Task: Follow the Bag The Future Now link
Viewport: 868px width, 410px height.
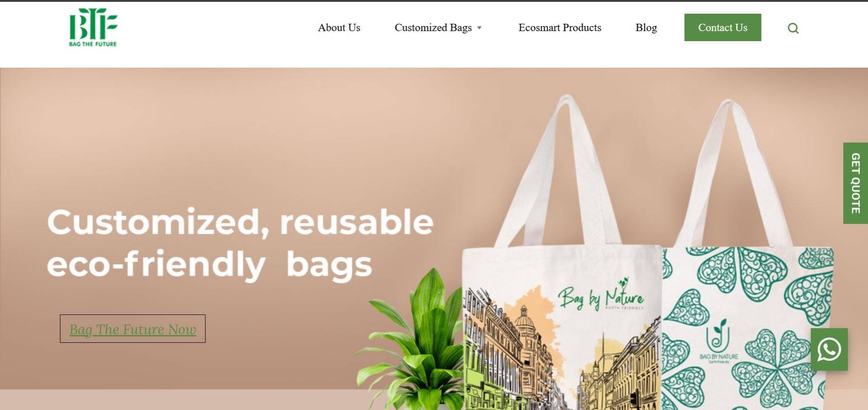Action: [x=133, y=329]
